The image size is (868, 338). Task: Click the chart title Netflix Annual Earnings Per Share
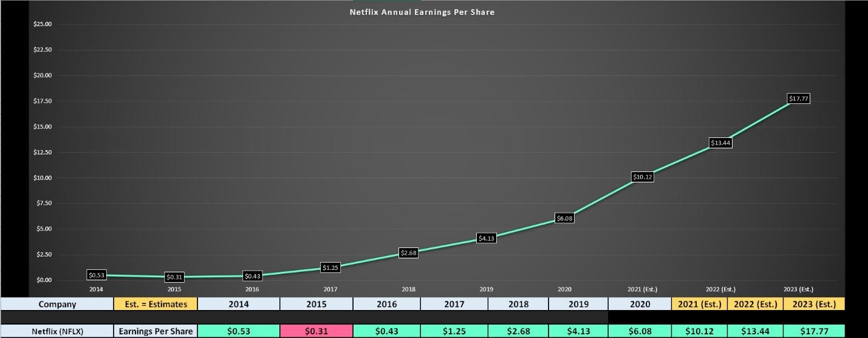pyautogui.click(x=422, y=12)
